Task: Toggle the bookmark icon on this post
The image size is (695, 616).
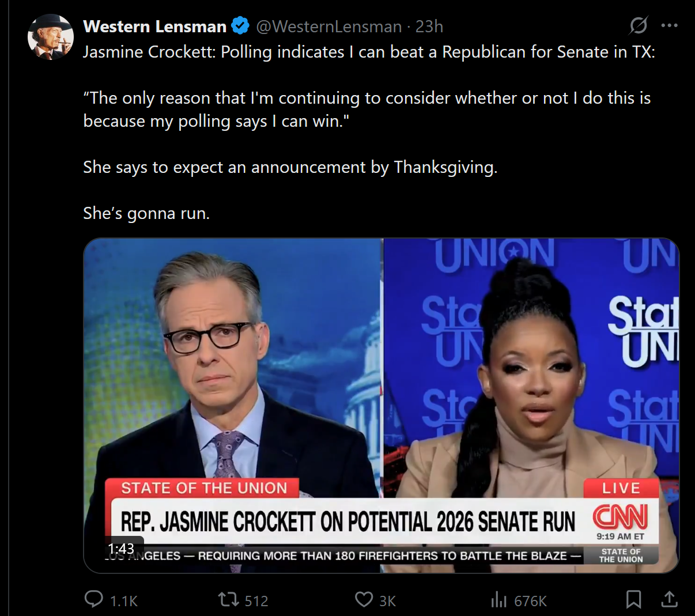Action: point(633,600)
